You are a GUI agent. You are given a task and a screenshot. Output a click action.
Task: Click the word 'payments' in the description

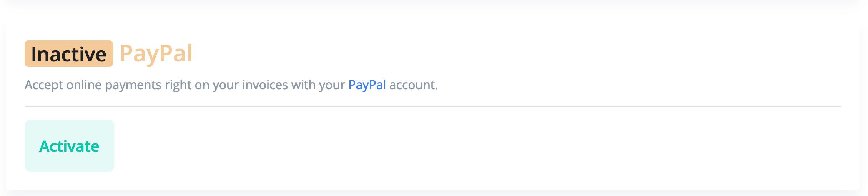133,85
